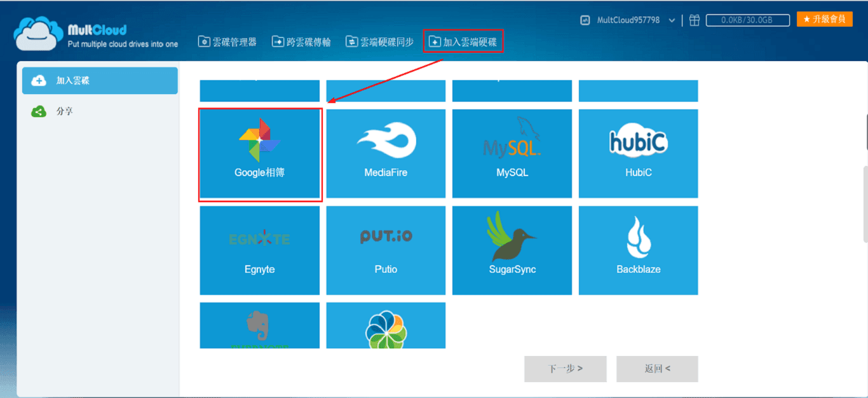Choose the Backblaze flame tile

pyautogui.click(x=638, y=250)
